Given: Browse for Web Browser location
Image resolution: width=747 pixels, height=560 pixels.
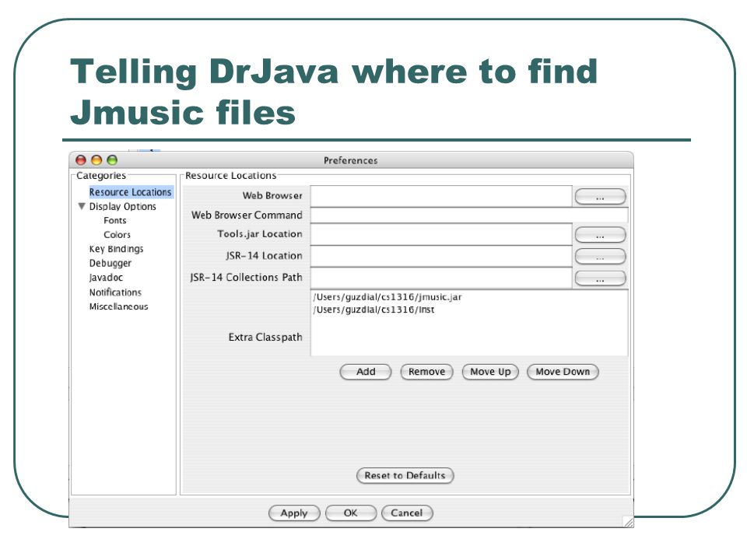Looking at the screenshot, I should (600, 196).
